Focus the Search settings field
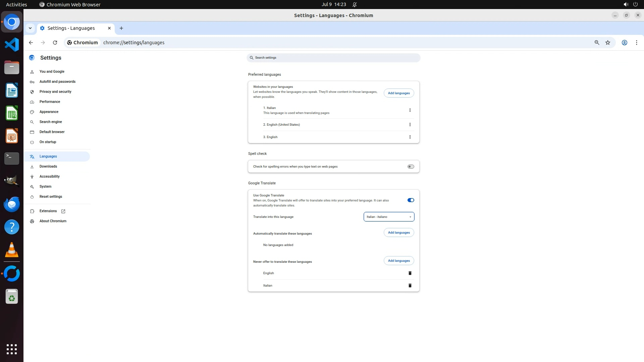Image resolution: width=644 pixels, height=362 pixels. [x=333, y=58]
